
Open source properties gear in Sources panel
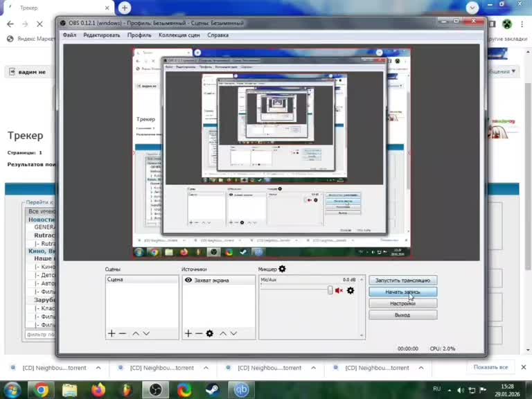tap(210, 333)
